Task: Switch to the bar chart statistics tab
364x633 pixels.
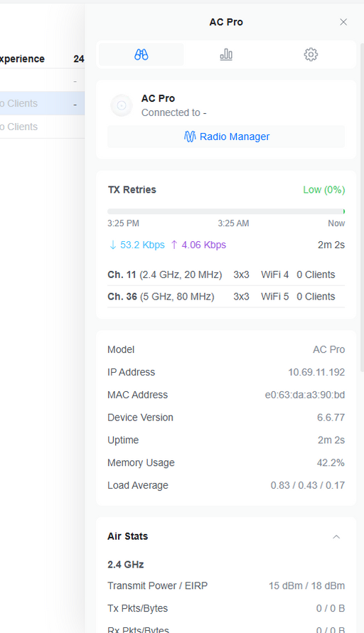Action: coord(226,55)
